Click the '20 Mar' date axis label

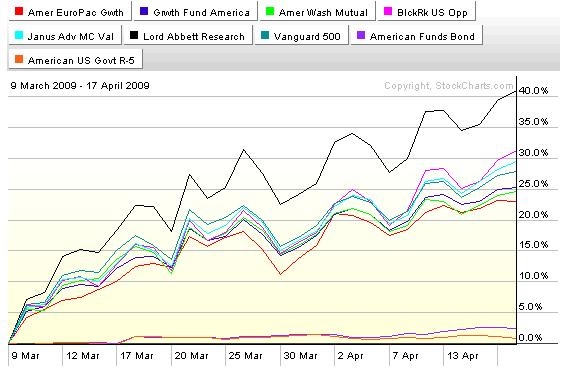coord(191,356)
